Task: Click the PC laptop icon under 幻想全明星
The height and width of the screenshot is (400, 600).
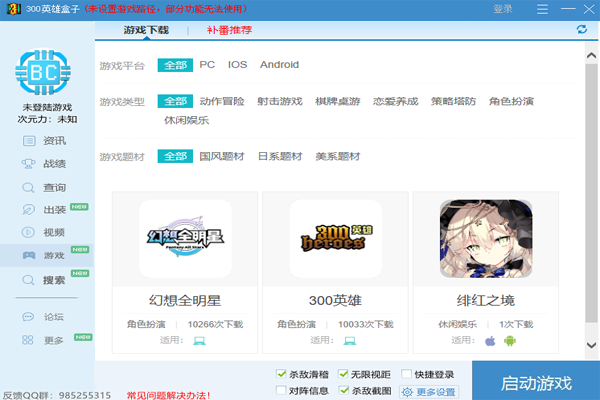Action: (x=199, y=341)
